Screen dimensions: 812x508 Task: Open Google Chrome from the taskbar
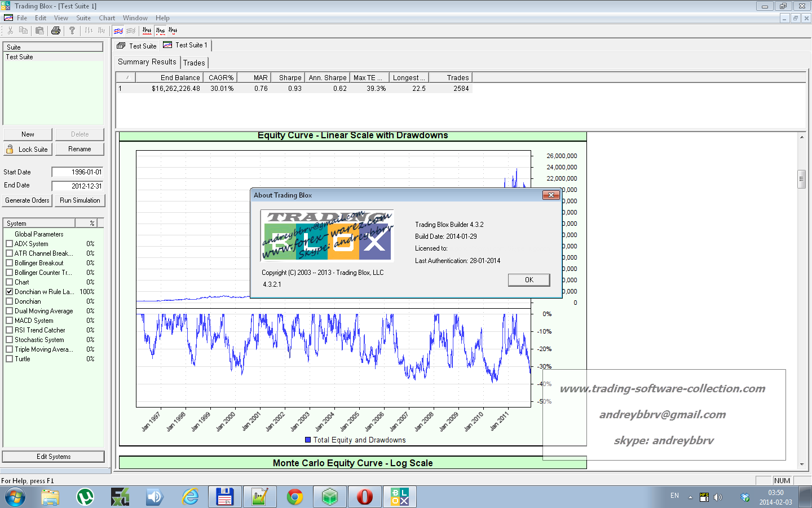coord(294,497)
